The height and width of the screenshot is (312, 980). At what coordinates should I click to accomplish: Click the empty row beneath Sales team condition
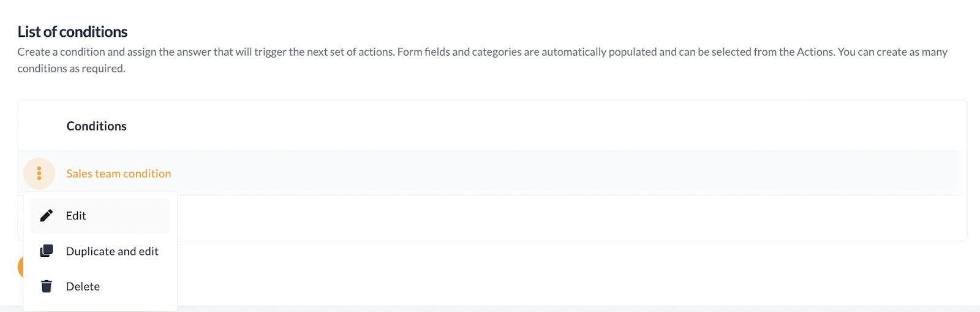click(570, 218)
